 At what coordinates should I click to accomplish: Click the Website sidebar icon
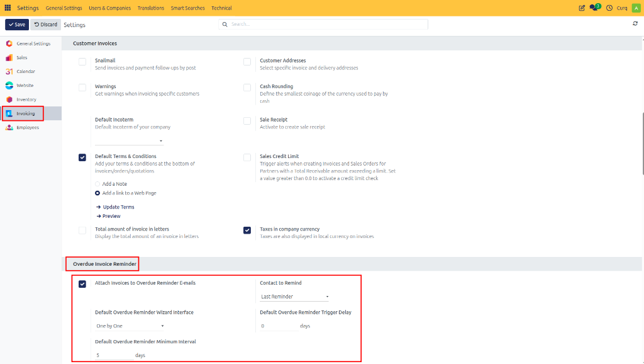pyautogui.click(x=9, y=86)
